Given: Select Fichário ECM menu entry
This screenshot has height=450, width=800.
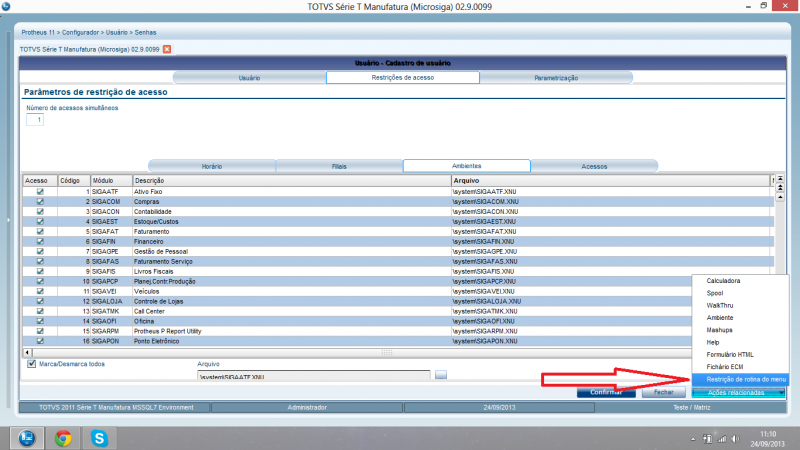Looking at the screenshot, I should [740, 367].
